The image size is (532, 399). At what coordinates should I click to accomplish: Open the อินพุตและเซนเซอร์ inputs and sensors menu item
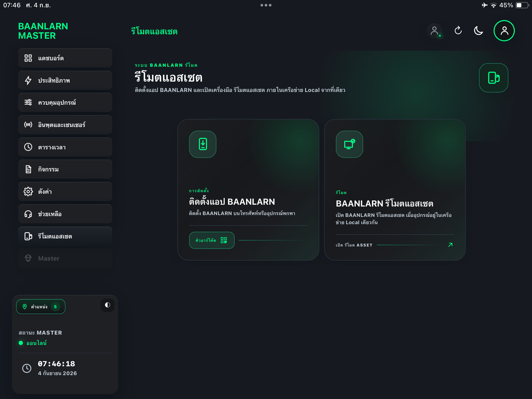pyautogui.click(x=65, y=125)
